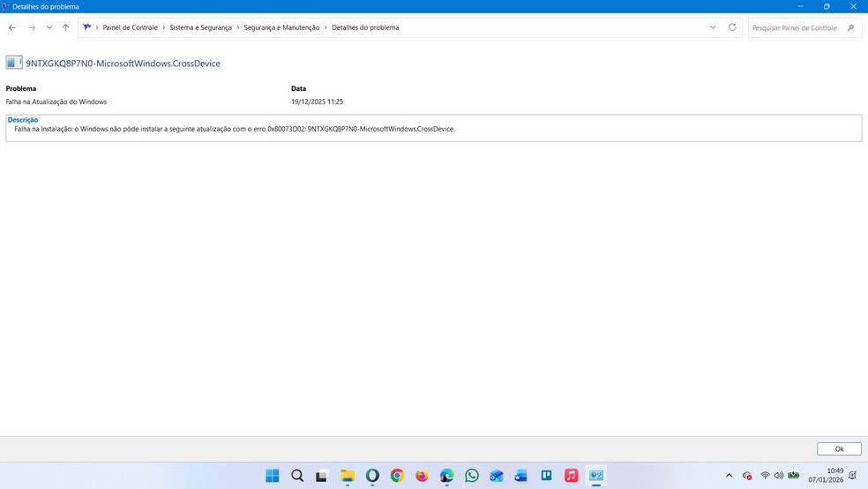Open Outlook from taskbar
This screenshot has height=489, width=868.
click(x=497, y=476)
